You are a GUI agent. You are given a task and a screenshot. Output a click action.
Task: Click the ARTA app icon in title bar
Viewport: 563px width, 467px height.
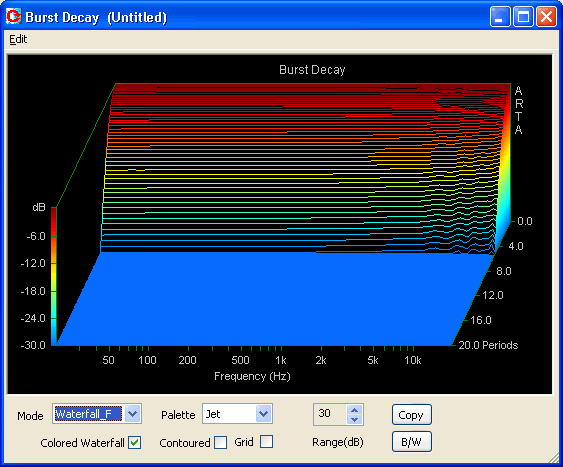(14, 17)
